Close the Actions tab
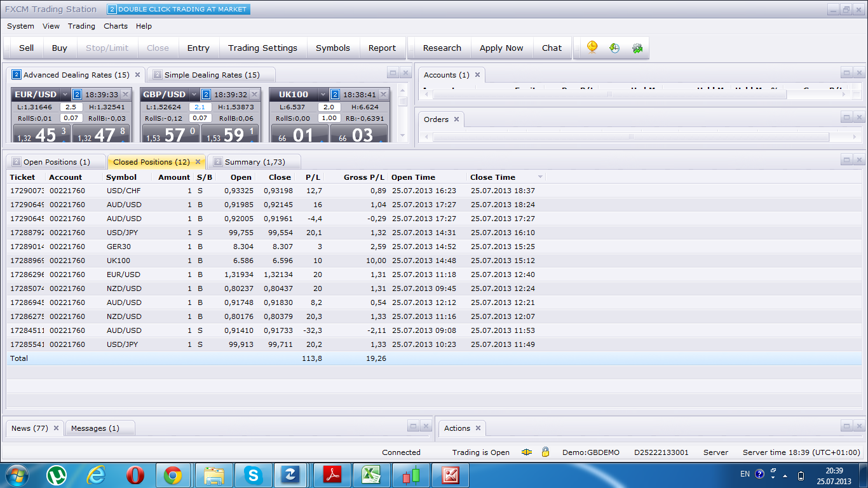This screenshot has width=868, height=488. tap(478, 428)
